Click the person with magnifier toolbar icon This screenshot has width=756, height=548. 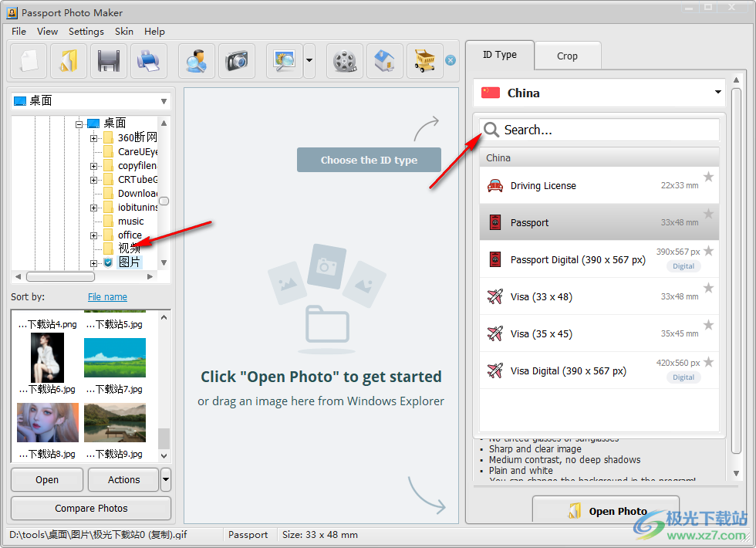pyautogui.click(x=197, y=61)
